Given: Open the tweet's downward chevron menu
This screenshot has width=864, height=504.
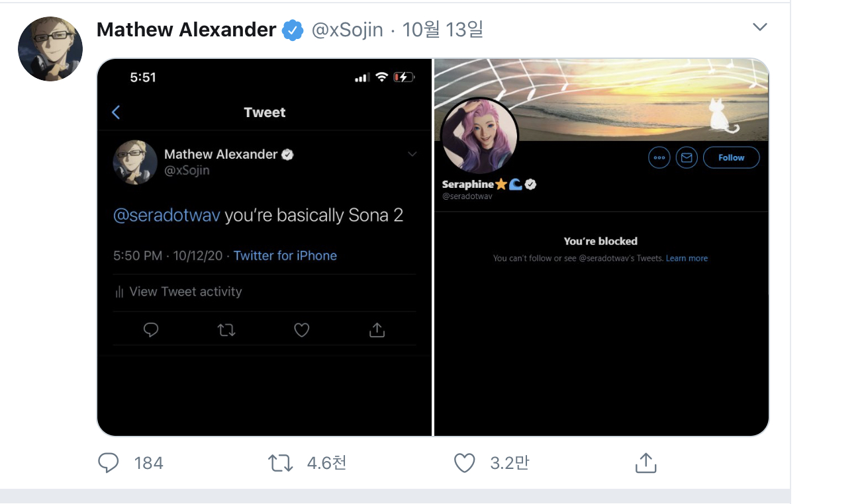Looking at the screenshot, I should point(760,27).
